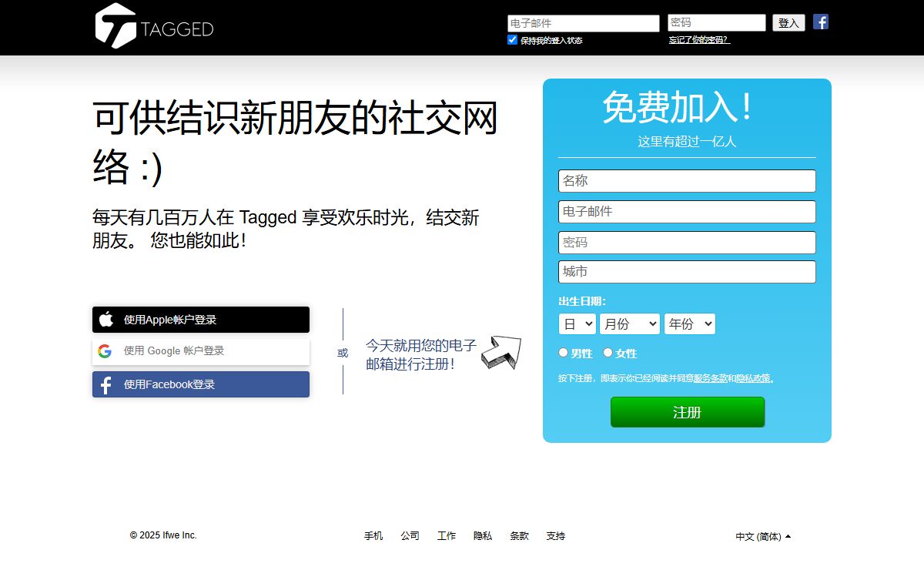Screen dimensions: 924x570
Task: Click the Tagged logo in header
Action: [x=154, y=26]
